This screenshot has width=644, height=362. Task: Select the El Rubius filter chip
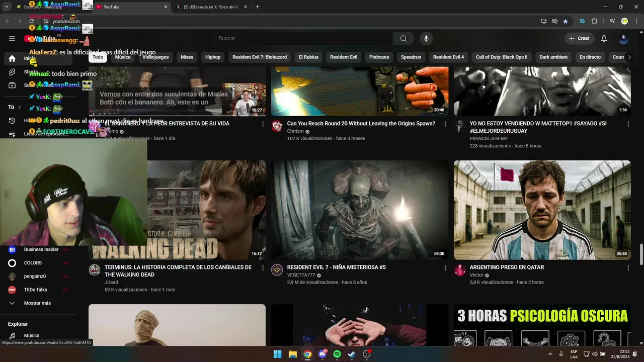click(308, 57)
